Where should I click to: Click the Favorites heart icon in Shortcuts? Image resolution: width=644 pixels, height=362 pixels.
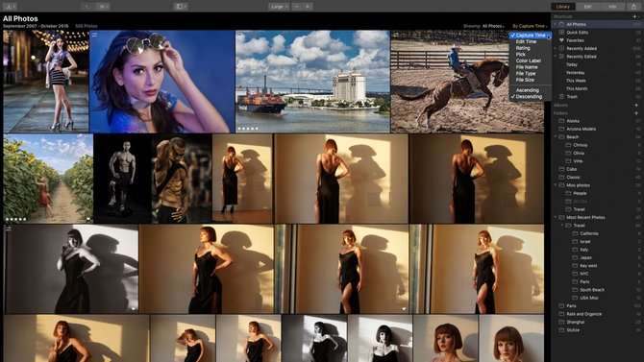[x=561, y=40]
